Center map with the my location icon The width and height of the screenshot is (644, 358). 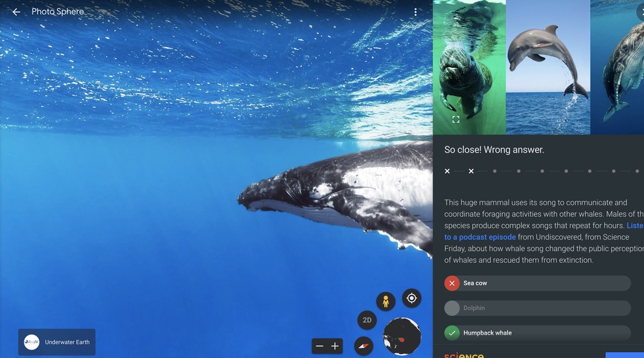[411, 298]
